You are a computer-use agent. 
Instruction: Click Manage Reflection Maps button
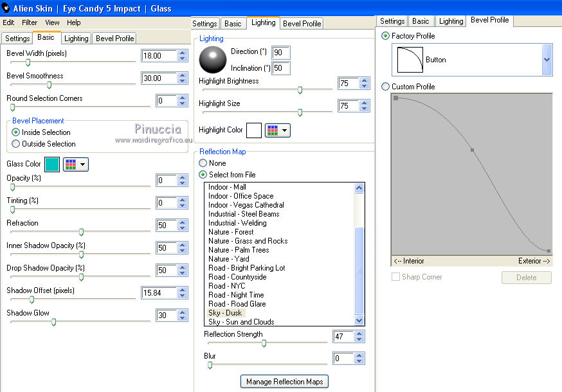click(285, 382)
